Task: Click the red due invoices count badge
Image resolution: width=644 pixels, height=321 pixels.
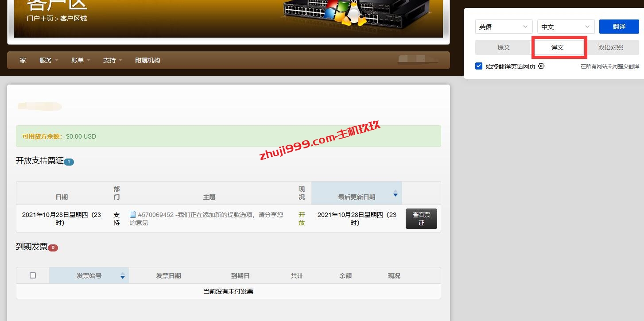Action: click(x=53, y=248)
